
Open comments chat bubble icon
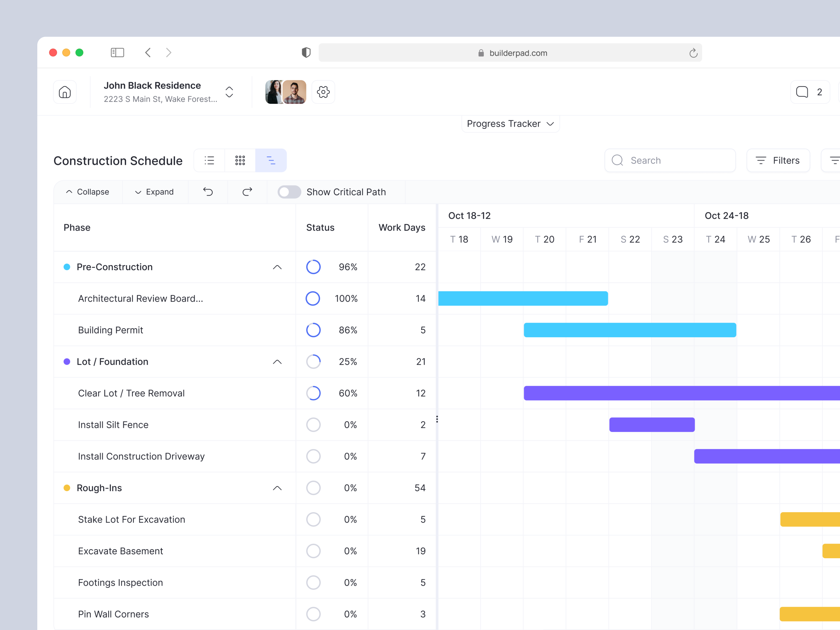(x=802, y=92)
